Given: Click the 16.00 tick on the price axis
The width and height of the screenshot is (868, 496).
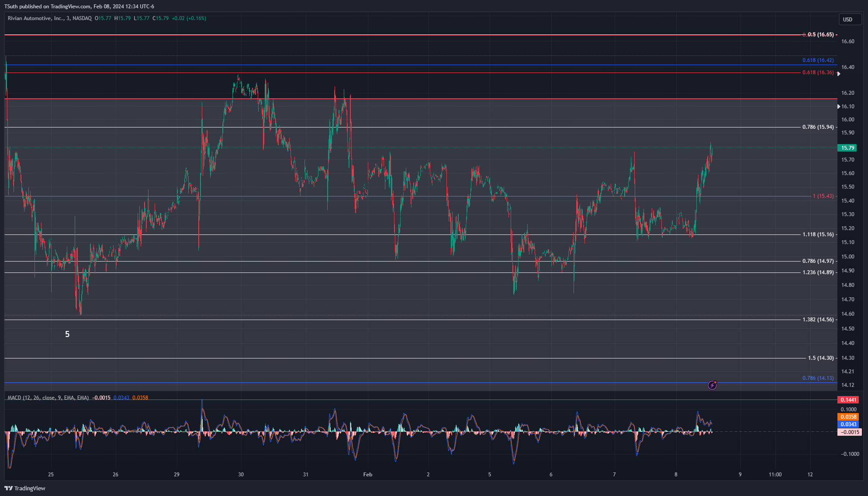Looking at the screenshot, I should (x=848, y=120).
